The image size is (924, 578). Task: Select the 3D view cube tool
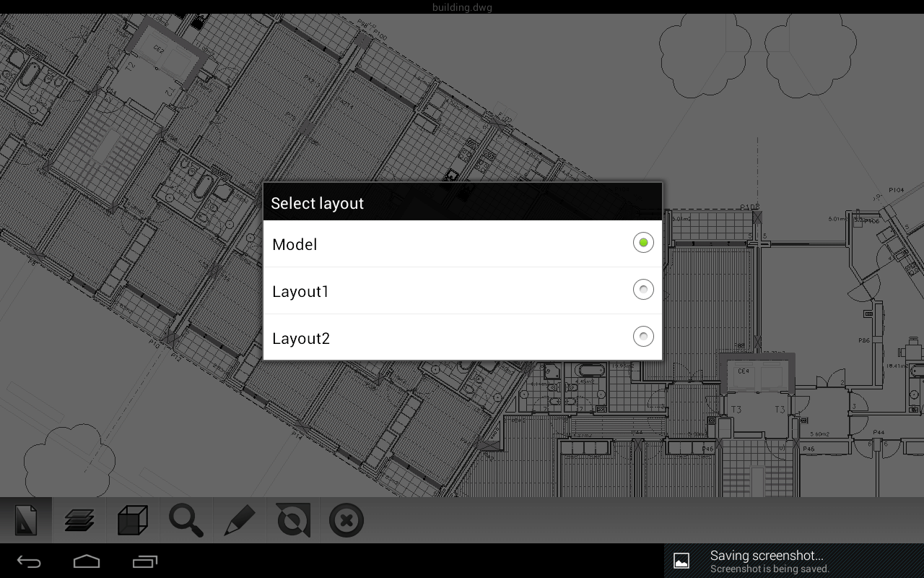pyautogui.click(x=132, y=519)
